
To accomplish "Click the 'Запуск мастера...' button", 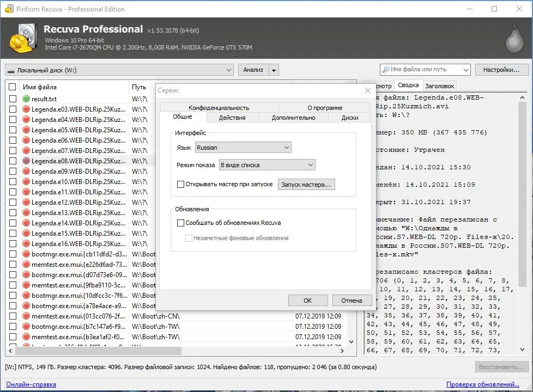I will pos(306,184).
